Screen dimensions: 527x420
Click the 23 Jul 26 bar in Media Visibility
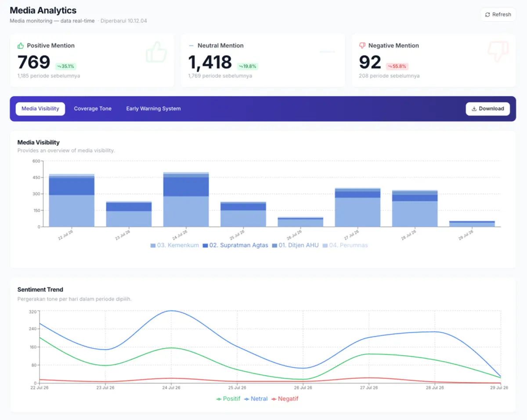pyautogui.click(x=129, y=214)
